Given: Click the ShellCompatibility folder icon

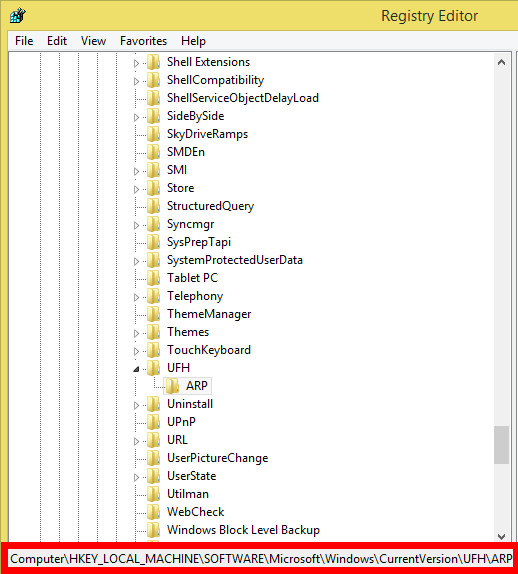Looking at the screenshot, I should tap(154, 80).
